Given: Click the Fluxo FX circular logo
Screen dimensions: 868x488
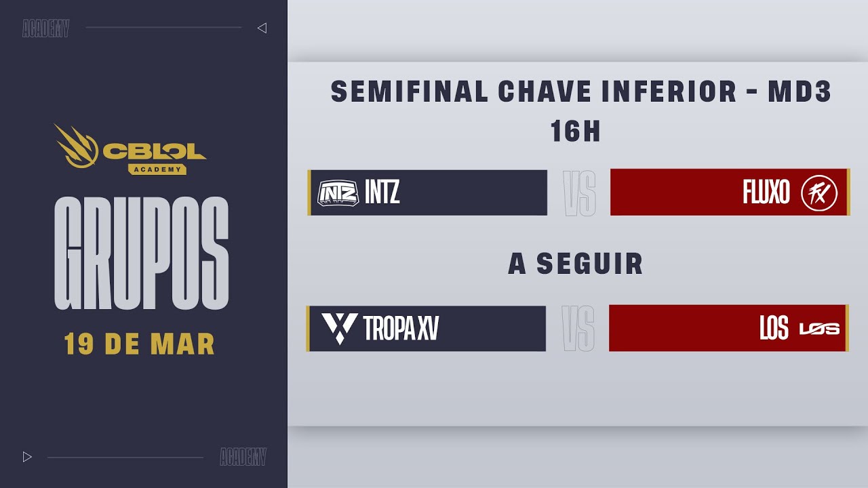Looking at the screenshot, I should pos(819,193).
